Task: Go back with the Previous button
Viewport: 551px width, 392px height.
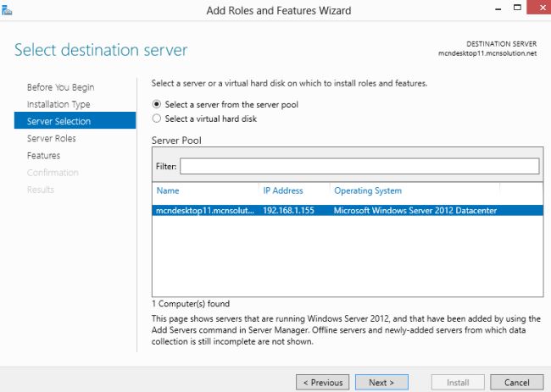Action: 322,382
